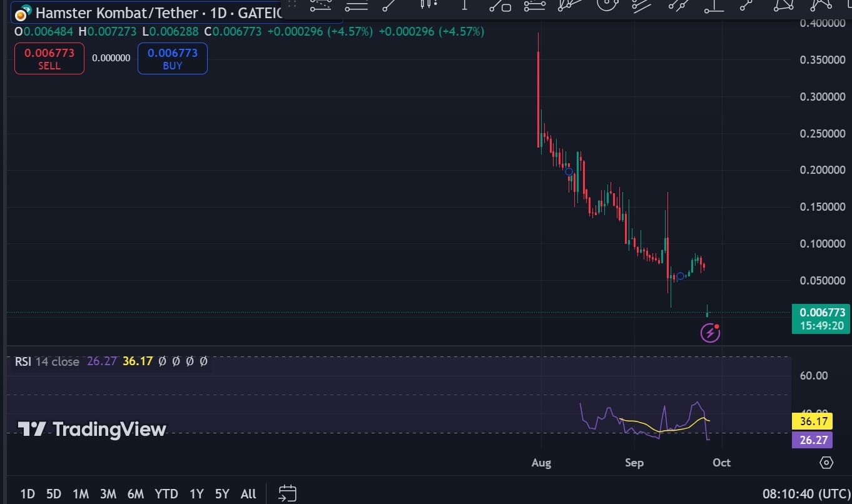Switch the chart range to 3M

pos(108,494)
